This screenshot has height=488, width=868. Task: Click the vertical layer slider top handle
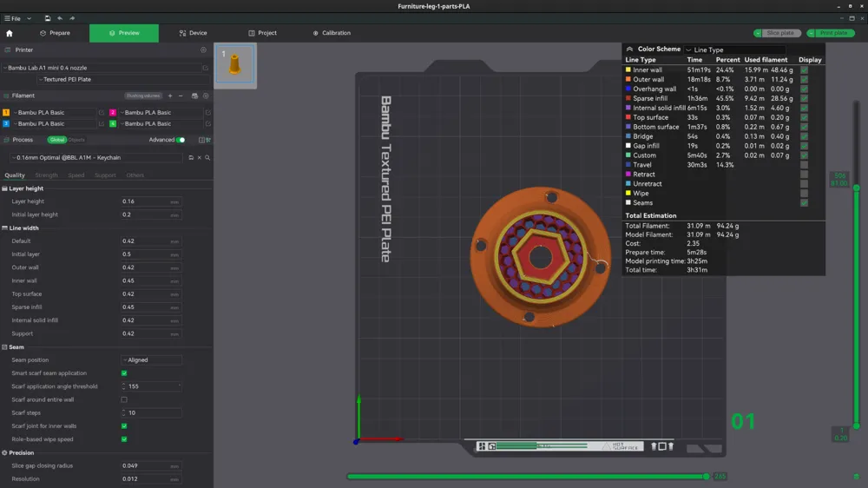[857, 188]
